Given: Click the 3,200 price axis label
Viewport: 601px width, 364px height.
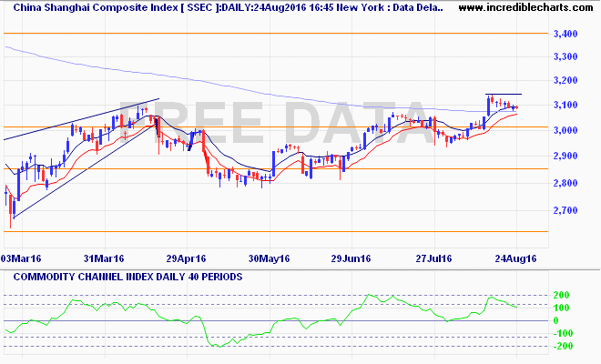Looking at the screenshot, I should [x=565, y=81].
